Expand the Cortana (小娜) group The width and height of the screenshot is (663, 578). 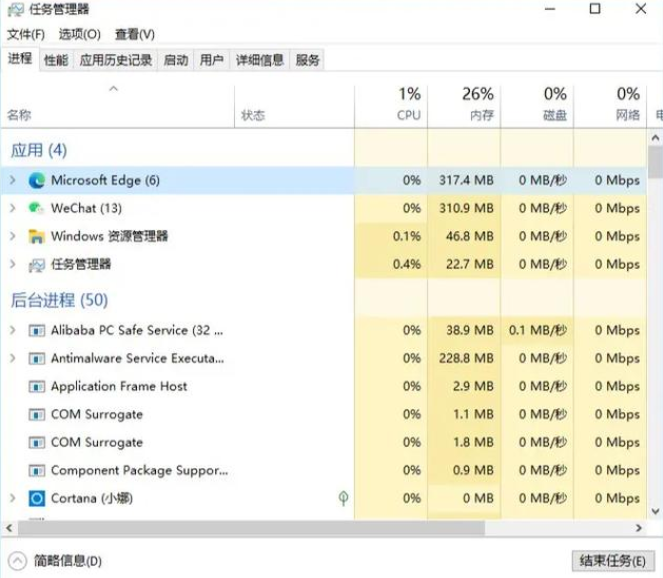(13, 499)
